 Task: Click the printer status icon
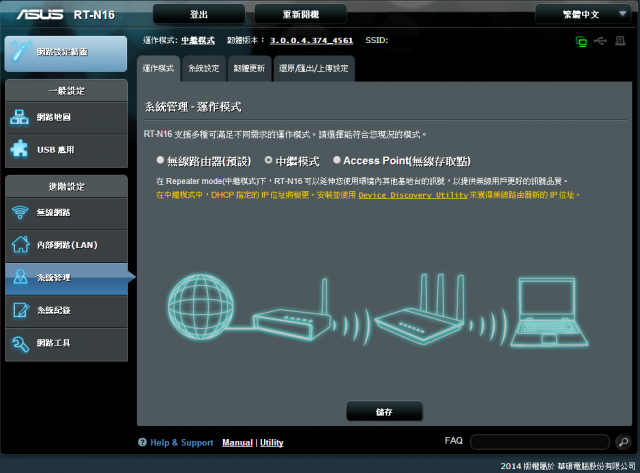620,41
